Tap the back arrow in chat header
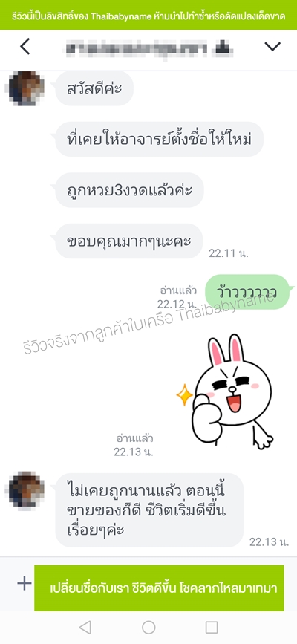Screen dimensions: 297x644 25,48
